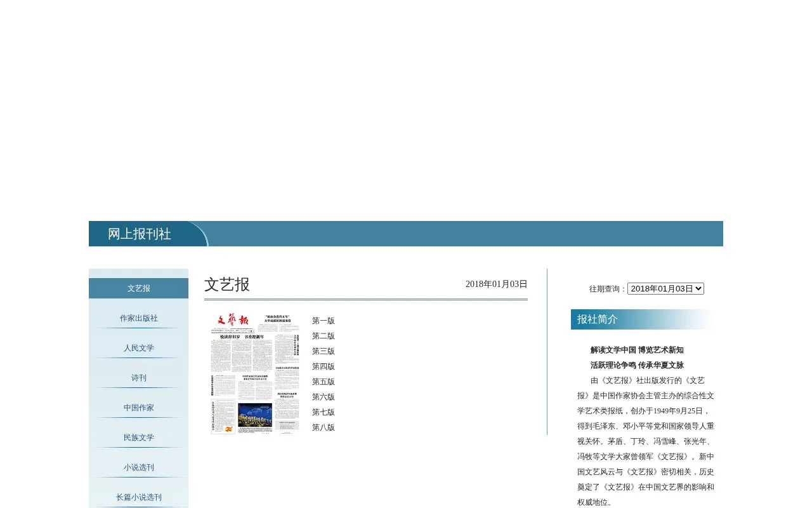Screen dimensions: 812x508
Task: Select 民族文学 in the sidebar
Action: [x=138, y=438]
